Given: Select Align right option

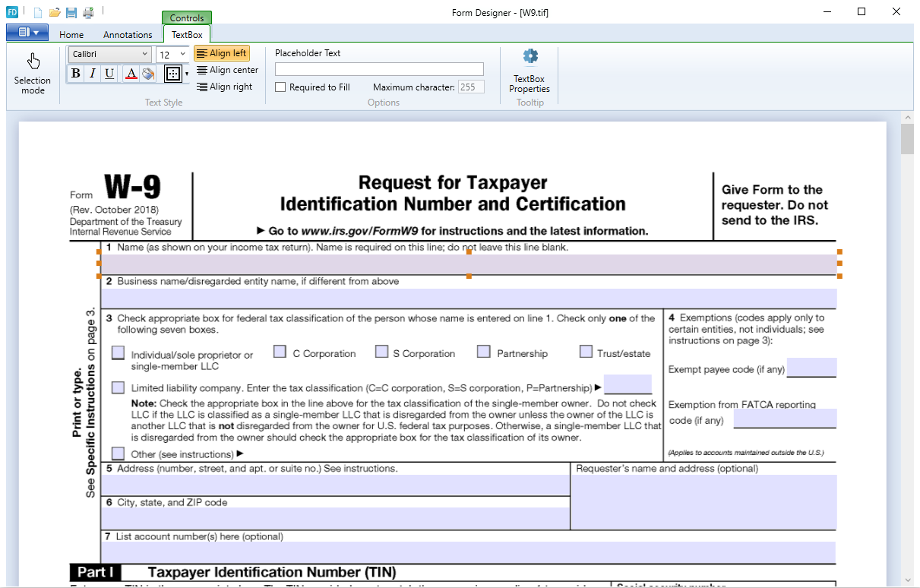Looking at the screenshot, I should [224, 87].
